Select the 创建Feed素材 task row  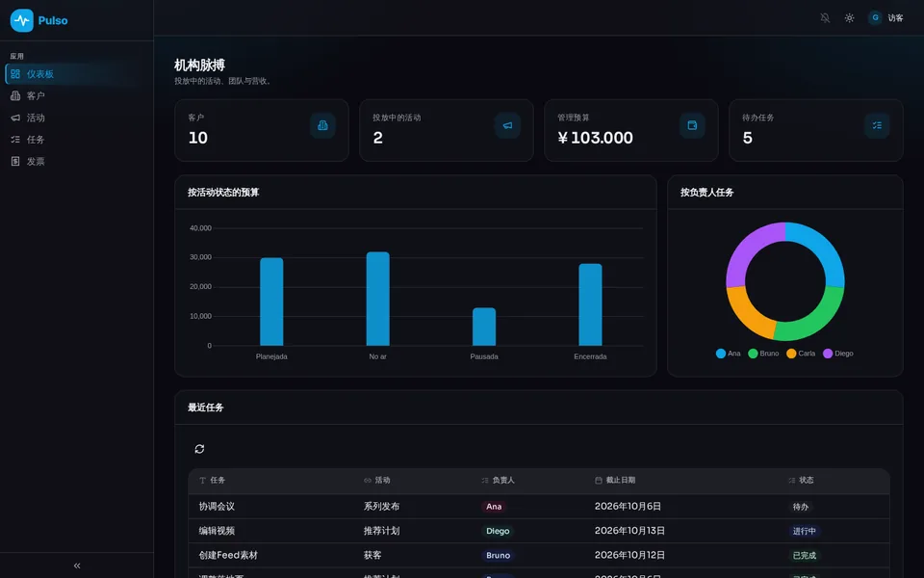click(x=539, y=555)
